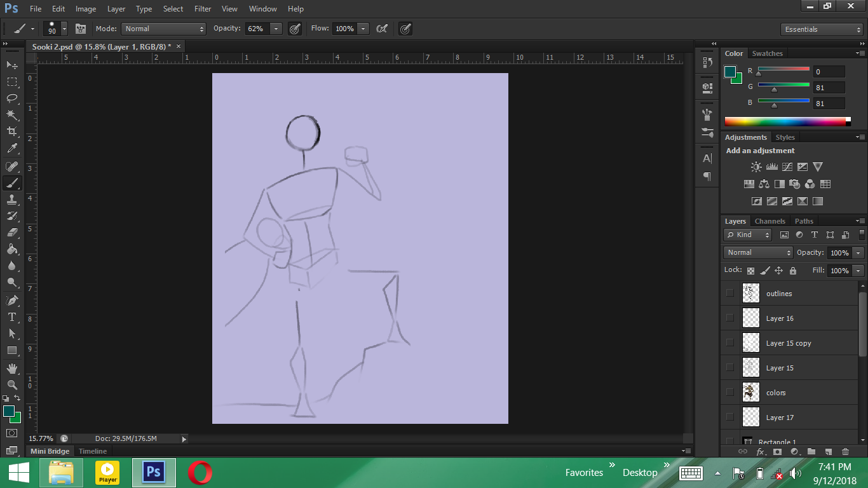Choose the Horizontal Type tool
Viewport: 868px width, 488px height.
click(x=12, y=316)
